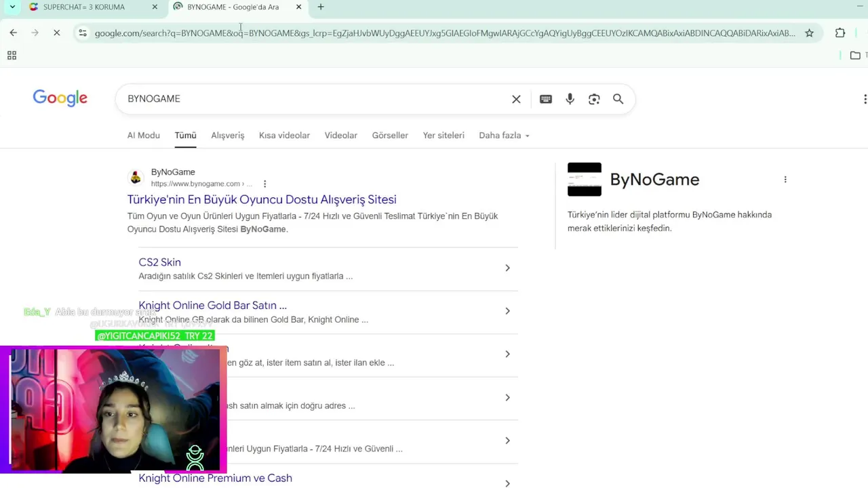This screenshot has height=488, width=868.
Task: Select the 'Türkiye'nin lider dijital platformu' description
Action: click(669, 222)
